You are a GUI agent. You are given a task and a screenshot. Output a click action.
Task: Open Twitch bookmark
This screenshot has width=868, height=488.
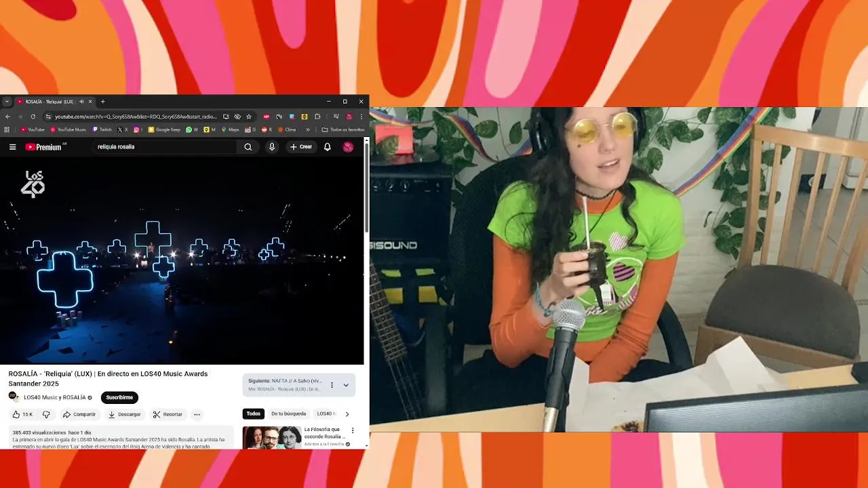(x=102, y=129)
